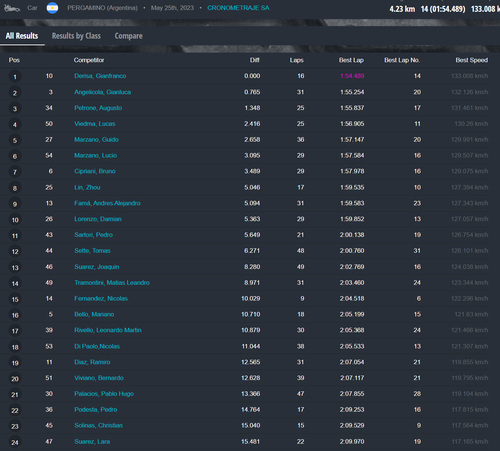
Task: Open competitor Suarez, Lara
Action: click(92, 442)
